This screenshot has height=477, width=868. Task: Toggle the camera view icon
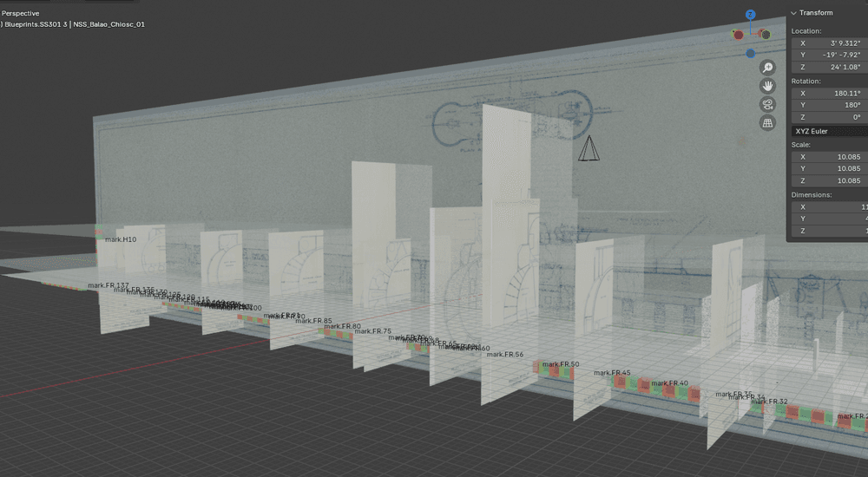click(x=767, y=105)
